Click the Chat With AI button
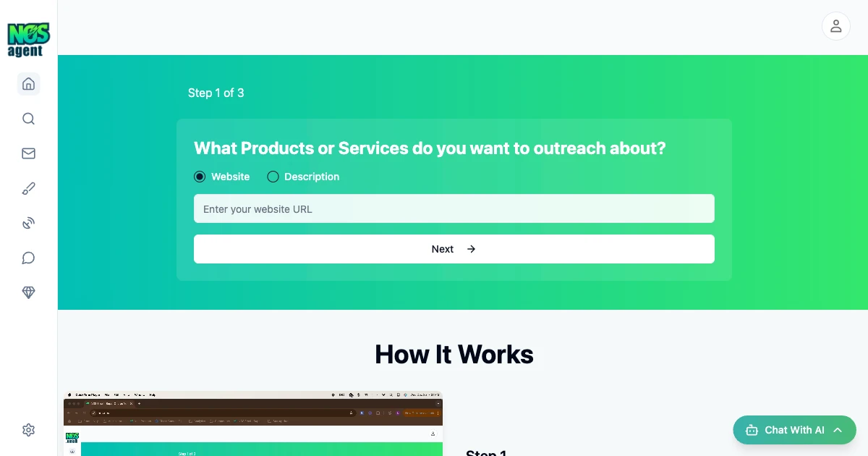 click(x=793, y=430)
